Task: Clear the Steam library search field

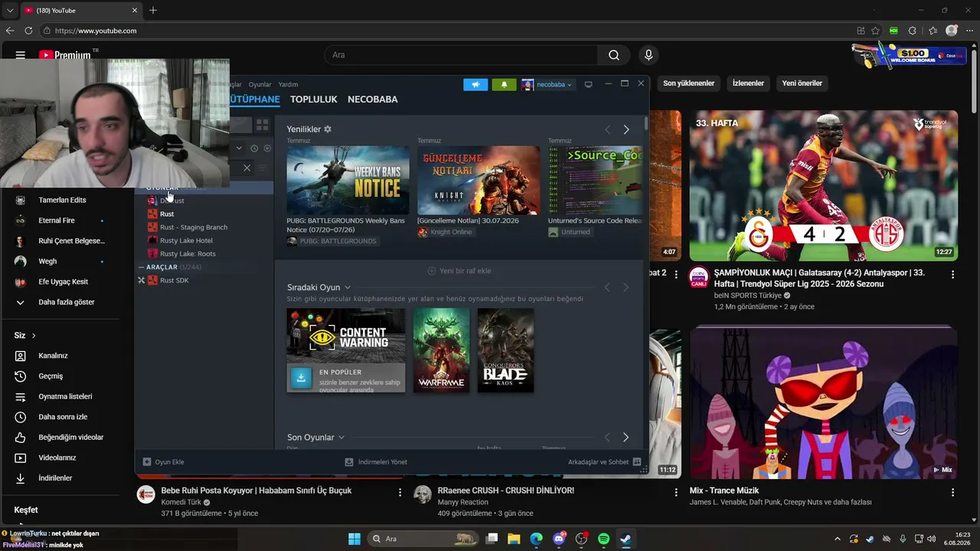Action: click(247, 168)
